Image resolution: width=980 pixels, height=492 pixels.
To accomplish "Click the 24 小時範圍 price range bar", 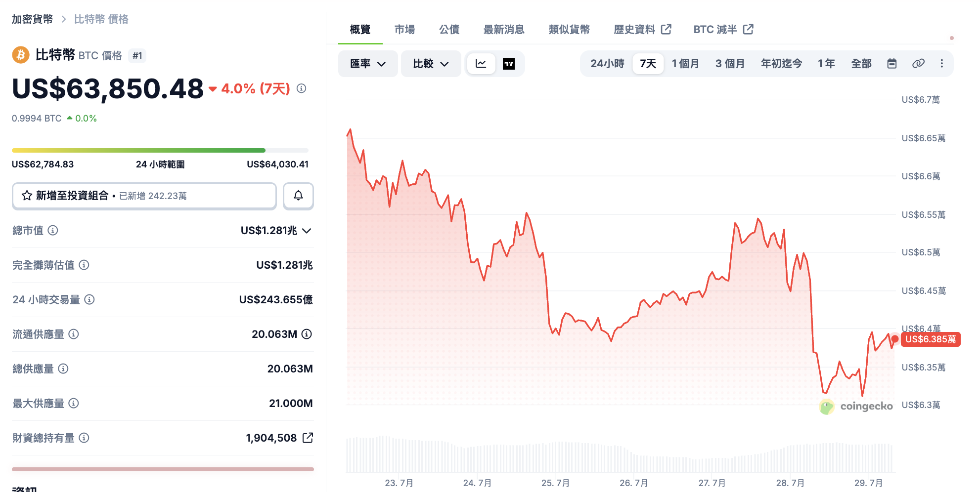I will point(160,150).
